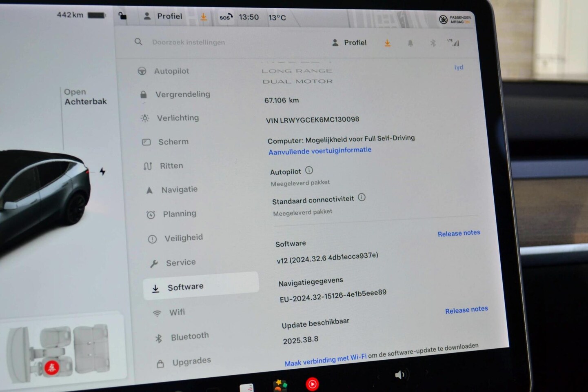Go to the Wifi settings section
Image resolution: width=588 pixels, height=392 pixels.
point(177,312)
